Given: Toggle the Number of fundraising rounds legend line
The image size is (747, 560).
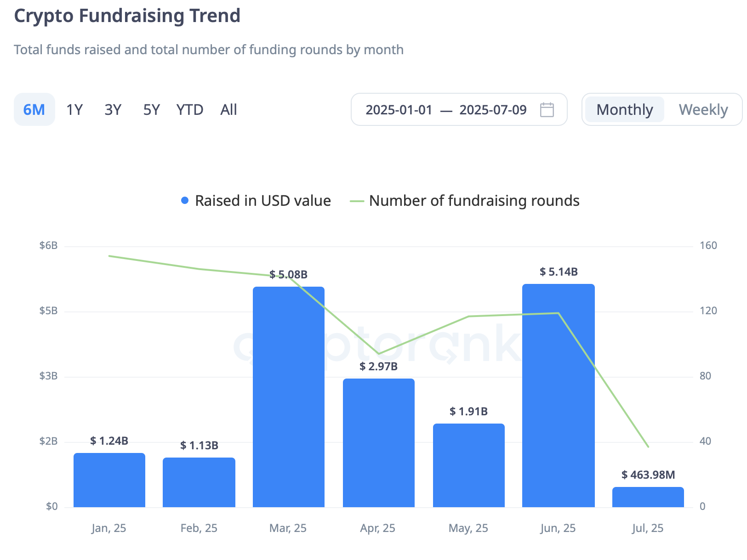Looking at the screenshot, I should tap(357, 201).
